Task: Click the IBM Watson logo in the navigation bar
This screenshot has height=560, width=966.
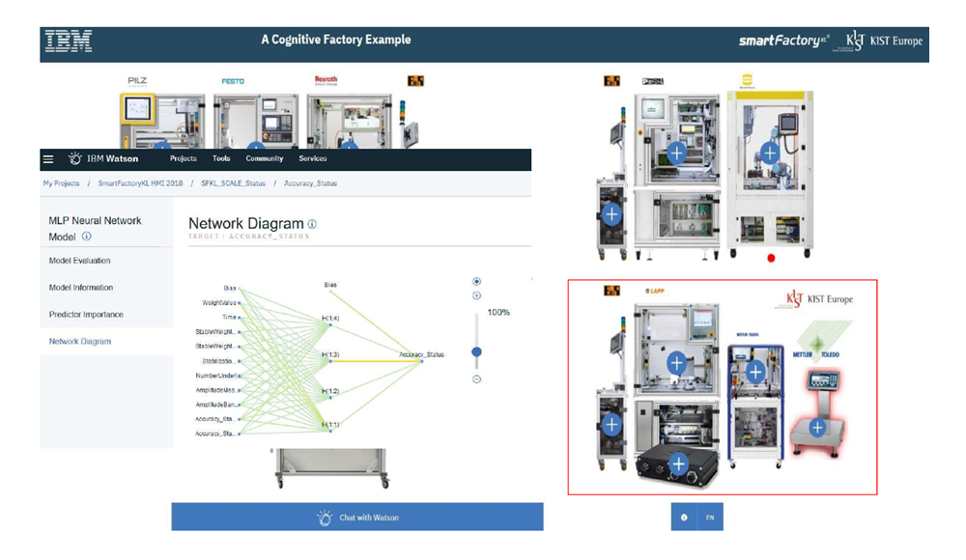Action: [x=103, y=159]
